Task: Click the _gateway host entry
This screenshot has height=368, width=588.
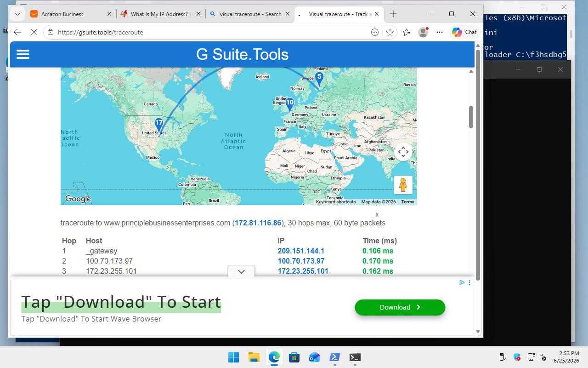Action: pos(102,251)
